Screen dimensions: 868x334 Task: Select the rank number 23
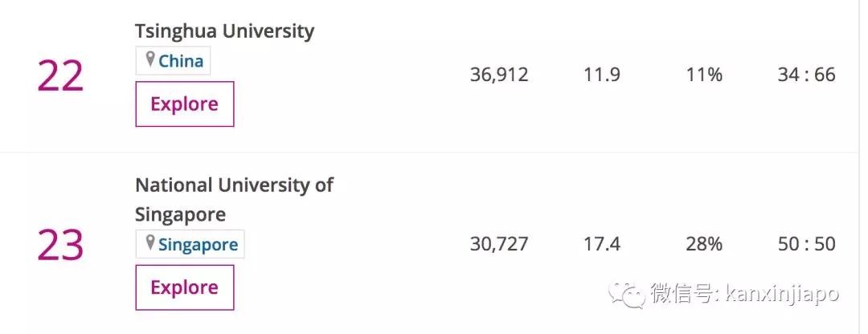[x=60, y=244]
